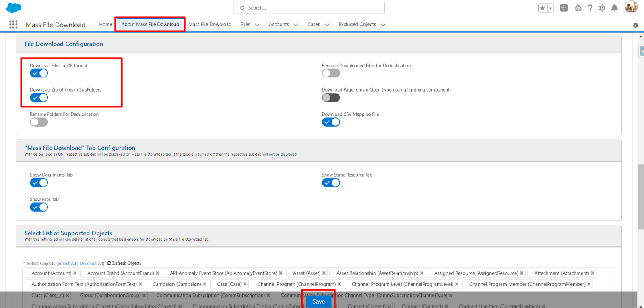Open Trailhead guidance icon
The image size is (644, 308).
pos(578,8)
